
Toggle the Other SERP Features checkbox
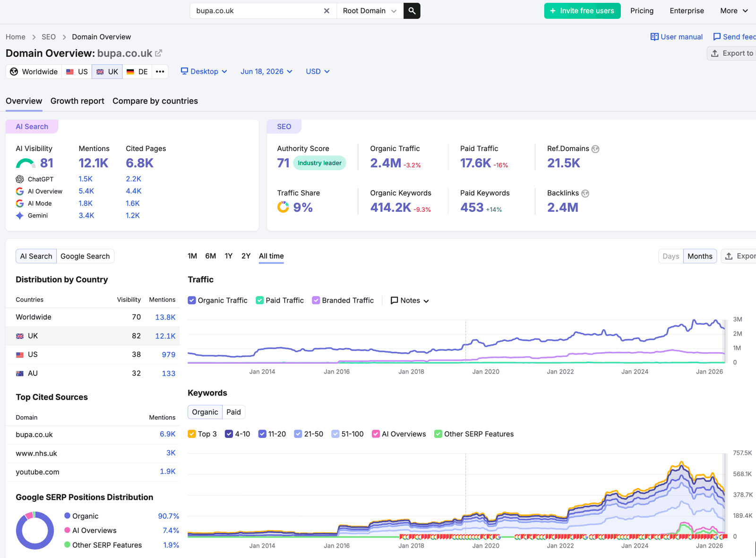coord(438,434)
